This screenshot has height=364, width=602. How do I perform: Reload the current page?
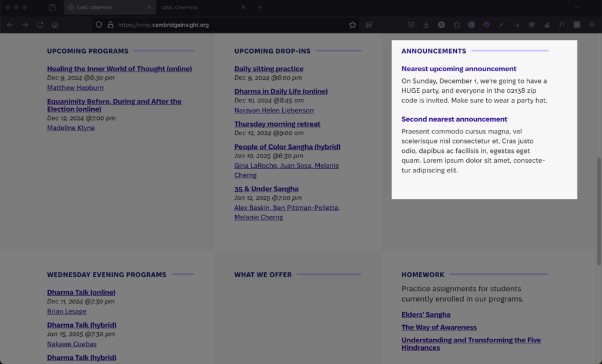[40, 25]
